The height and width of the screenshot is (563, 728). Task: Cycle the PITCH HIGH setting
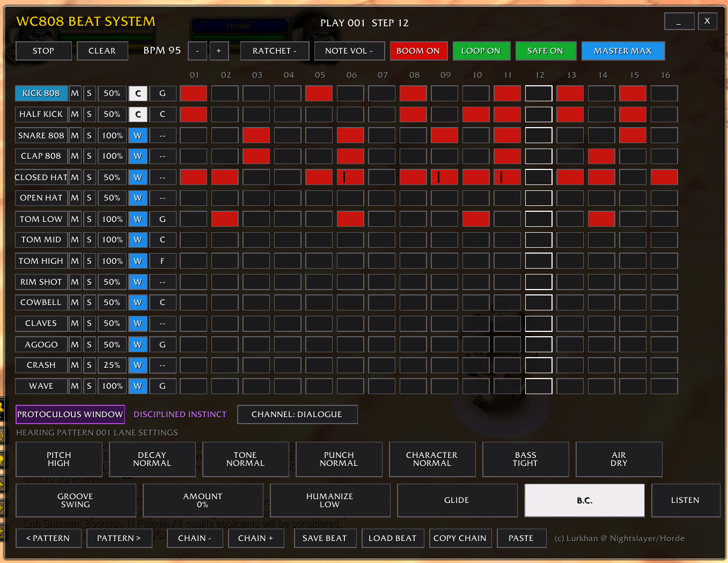(x=59, y=460)
